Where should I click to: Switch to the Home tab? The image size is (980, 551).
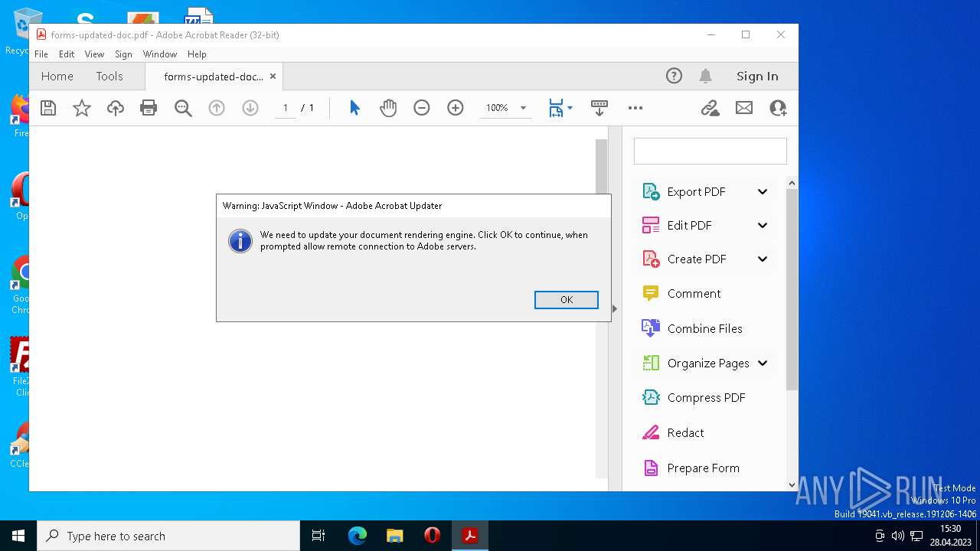pos(57,76)
